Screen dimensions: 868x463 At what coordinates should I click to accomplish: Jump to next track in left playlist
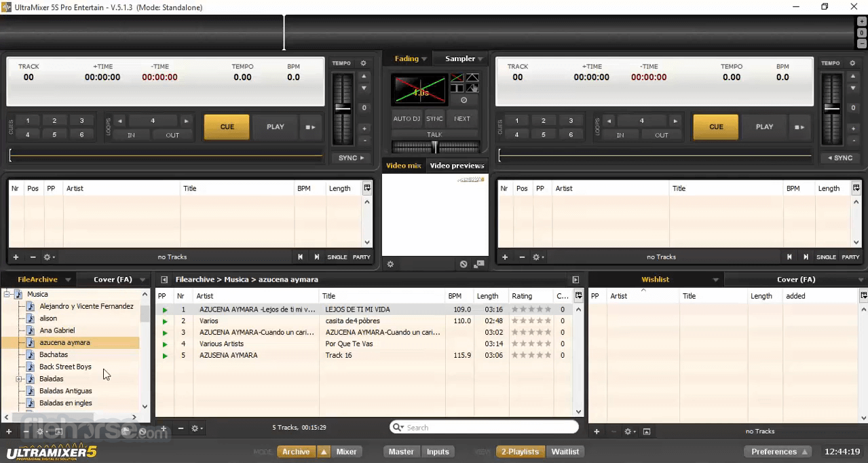click(x=316, y=257)
